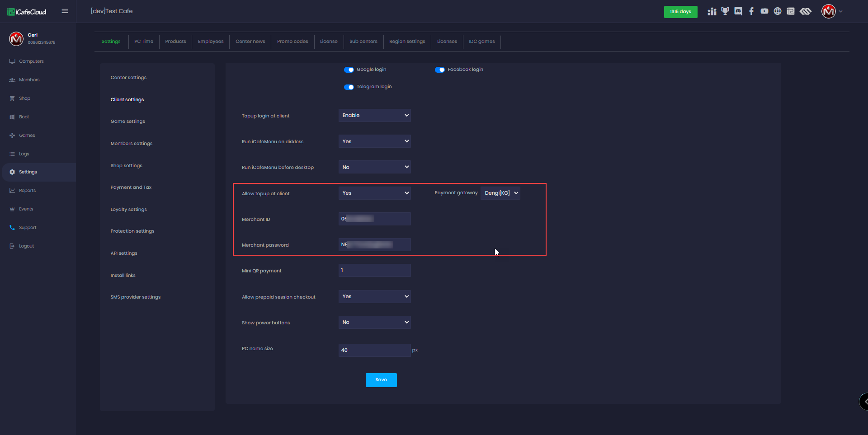This screenshot has width=868, height=435.
Task: Expand the Topup login at client dropdown
Action: point(374,116)
